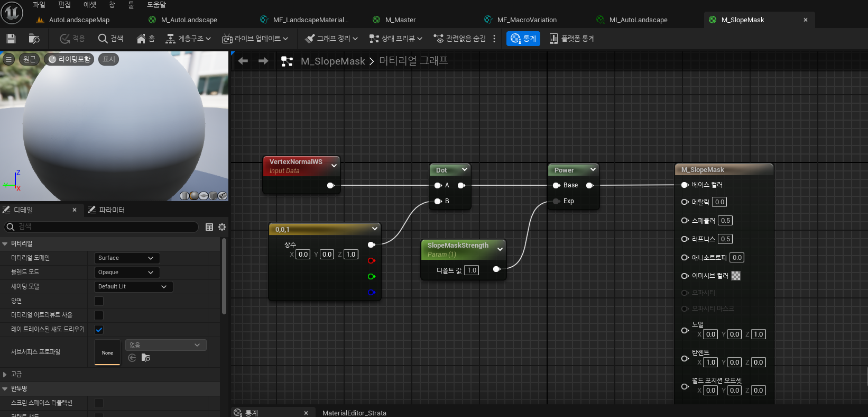The image size is (868, 417).
Task: Select the plane preview mesh icon
Action: (x=204, y=196)
